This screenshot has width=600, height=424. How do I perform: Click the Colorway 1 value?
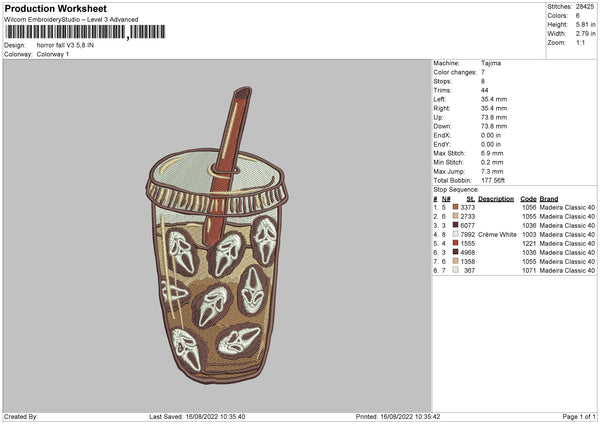[x=53, y=54]
